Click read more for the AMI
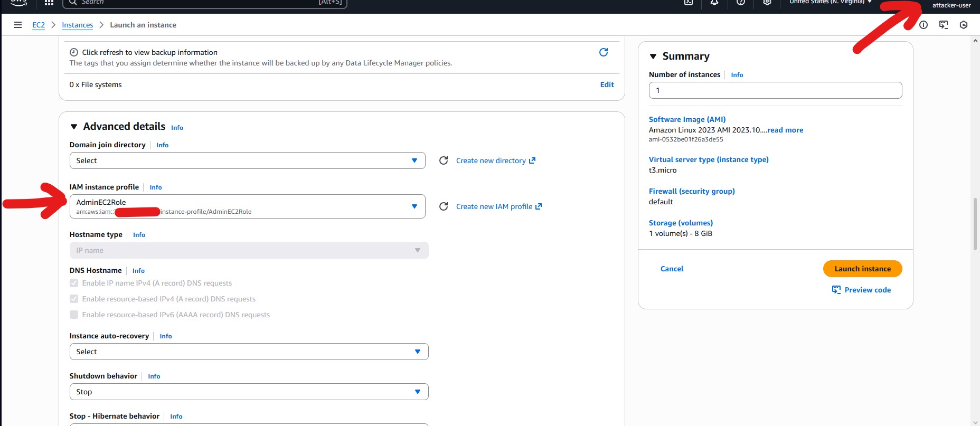Image resolution: width=980 pixels, height=426 pixels. [785, 130]
